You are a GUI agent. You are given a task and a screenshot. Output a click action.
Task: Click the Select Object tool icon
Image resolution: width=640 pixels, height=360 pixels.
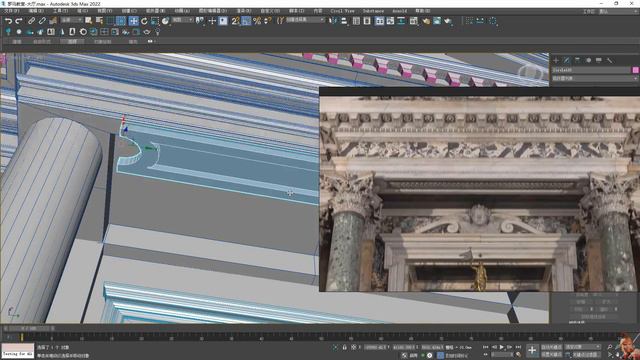pos(89,20)
